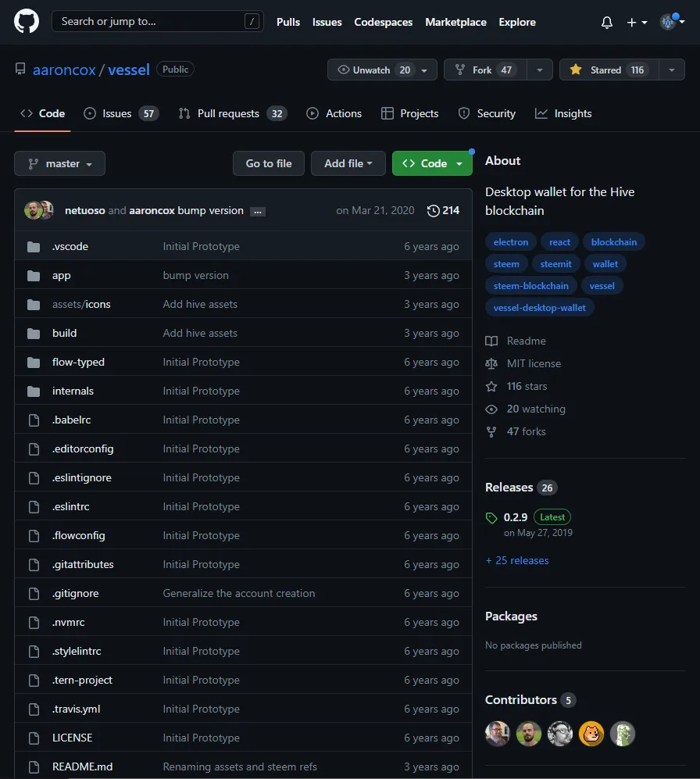
Task: Focus the Search or jump to field
Action: [x=158, y=21]
